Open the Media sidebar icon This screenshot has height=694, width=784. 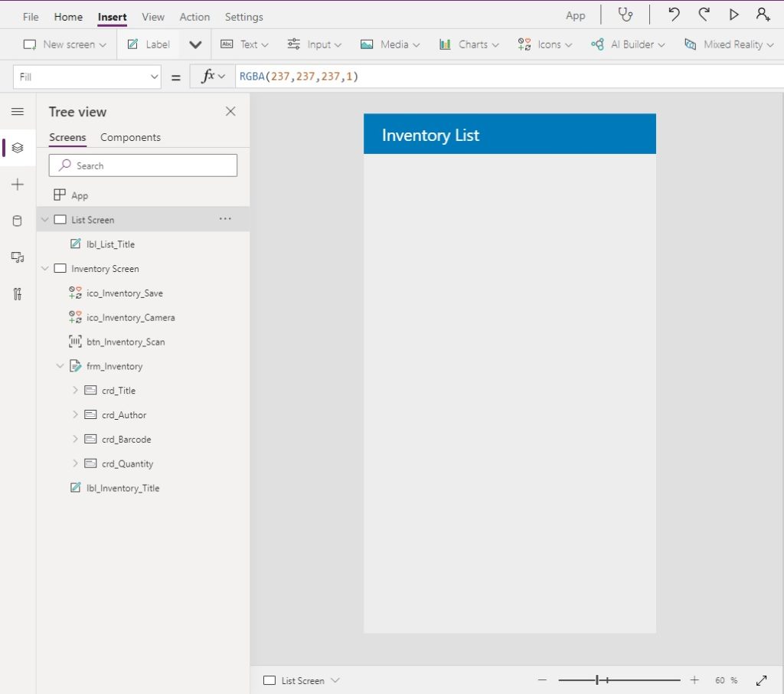18,257
